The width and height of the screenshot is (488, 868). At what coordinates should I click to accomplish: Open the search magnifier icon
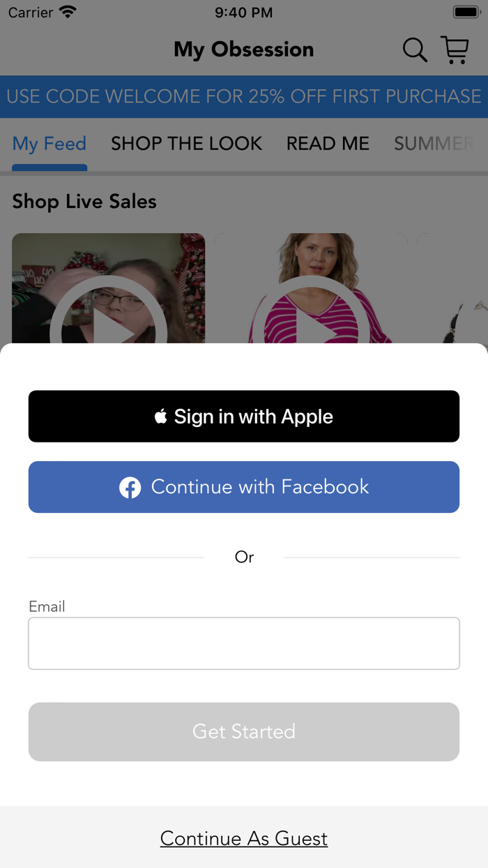[415, 50]
